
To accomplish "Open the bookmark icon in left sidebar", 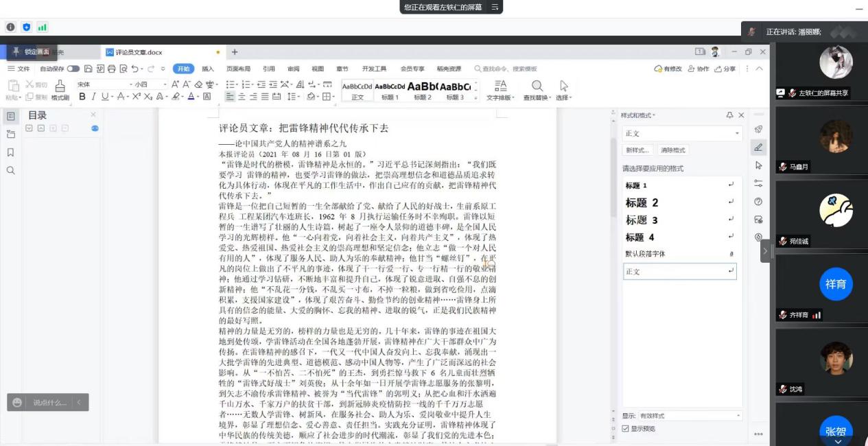I will (10, 152).
